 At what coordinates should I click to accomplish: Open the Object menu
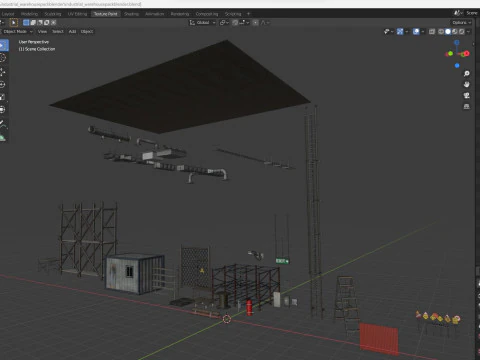click(87, 32)
